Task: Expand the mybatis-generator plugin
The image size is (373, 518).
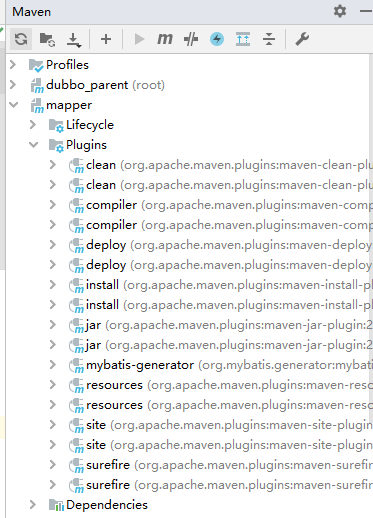Action: click(53, 364)
